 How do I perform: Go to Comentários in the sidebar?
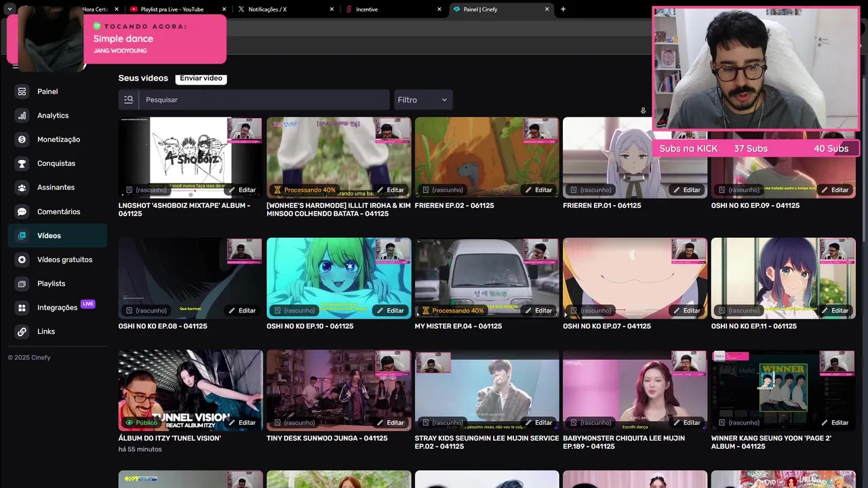58,211
